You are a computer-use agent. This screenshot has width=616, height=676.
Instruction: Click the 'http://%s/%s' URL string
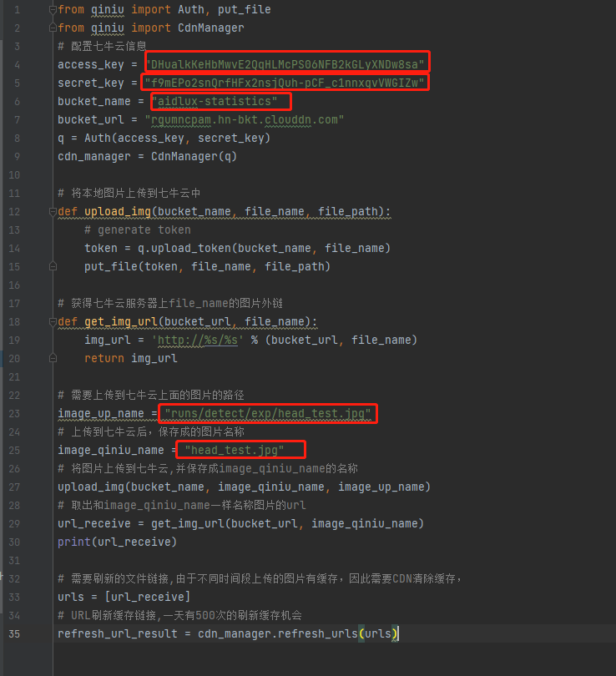click(198, 341)
